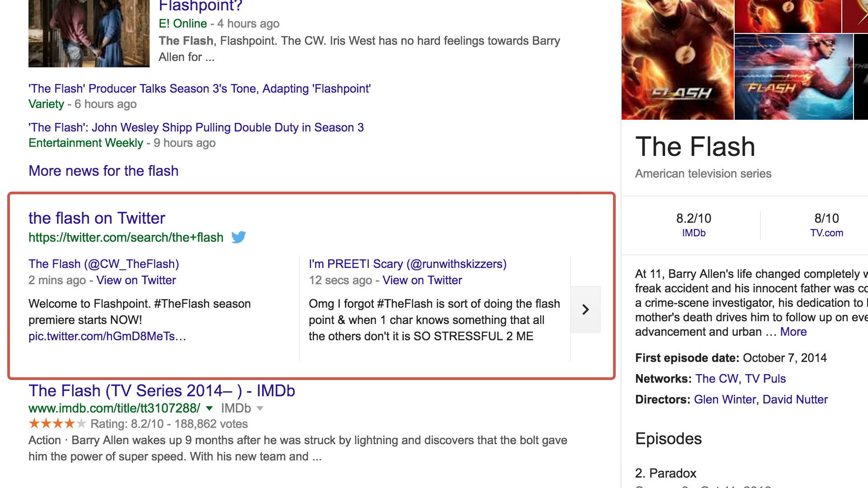Open More news for the flash

tap(104, 171)
